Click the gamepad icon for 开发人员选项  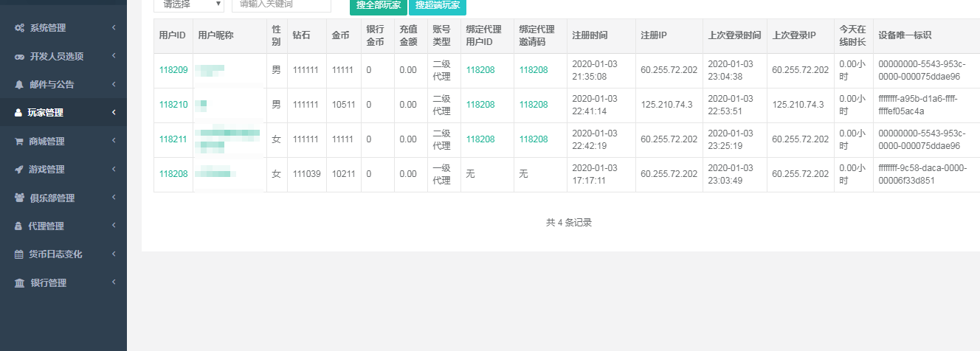(x=20, y=57)
